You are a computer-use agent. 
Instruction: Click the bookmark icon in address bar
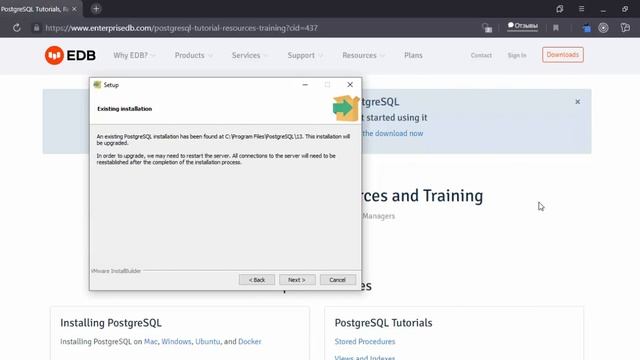[556, 28]
